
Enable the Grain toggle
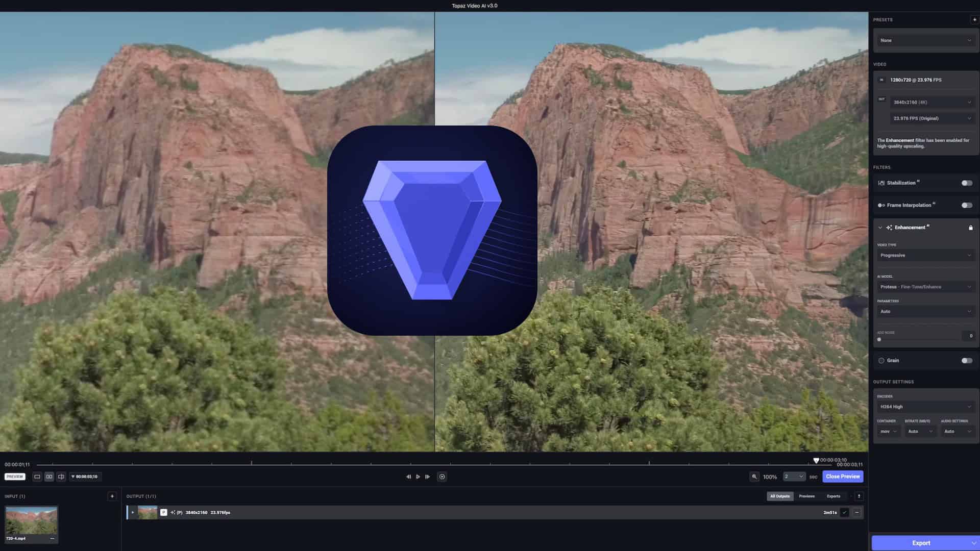(967, 360)
